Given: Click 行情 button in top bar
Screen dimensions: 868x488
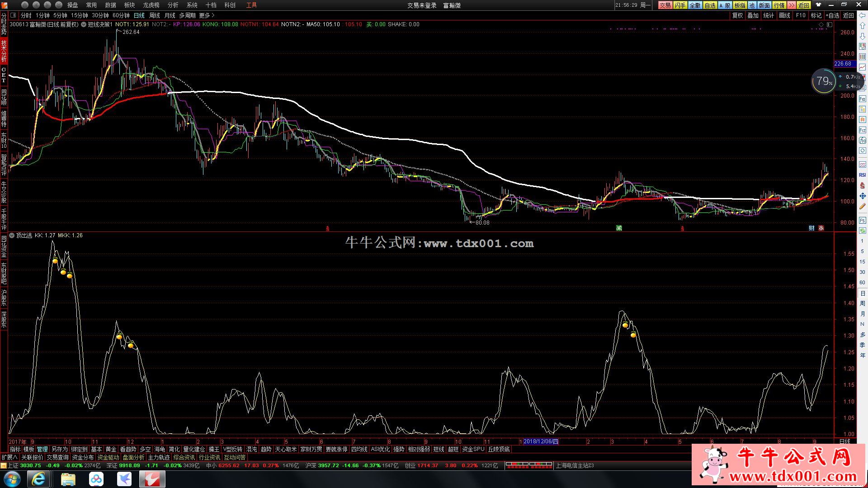Looking at the screenshot, I should pyautogui.click(x=779, y=5).
